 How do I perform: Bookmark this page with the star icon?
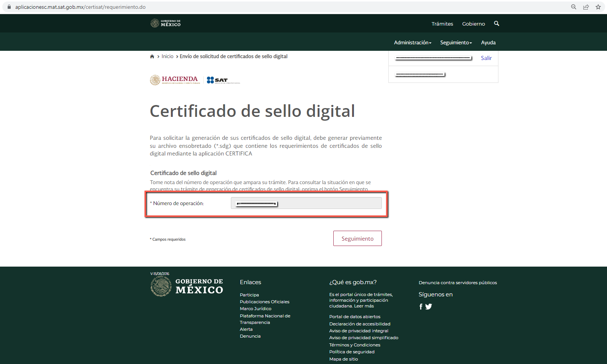(x=598, y=7)
